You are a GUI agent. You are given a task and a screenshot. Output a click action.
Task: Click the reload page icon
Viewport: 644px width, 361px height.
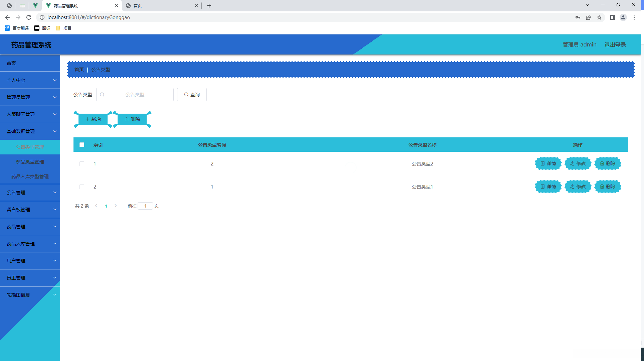(x=29, y=17)
